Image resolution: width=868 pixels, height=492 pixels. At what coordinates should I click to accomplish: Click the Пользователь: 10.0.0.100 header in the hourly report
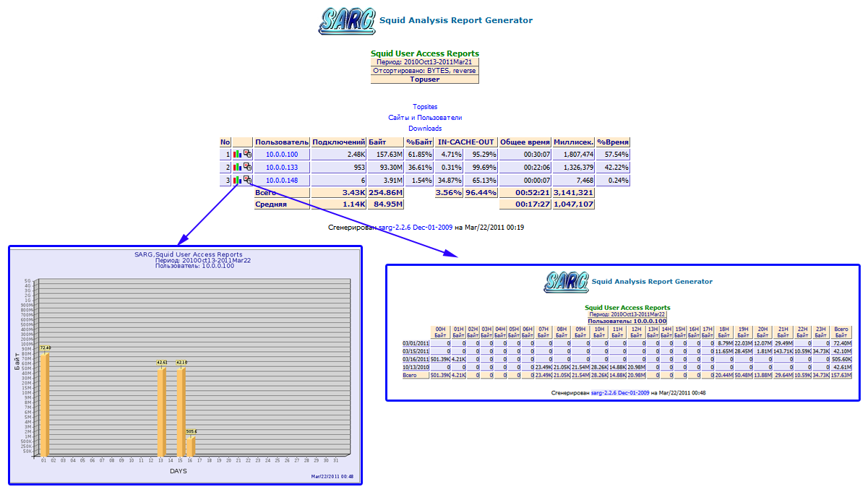pos(627,321)
